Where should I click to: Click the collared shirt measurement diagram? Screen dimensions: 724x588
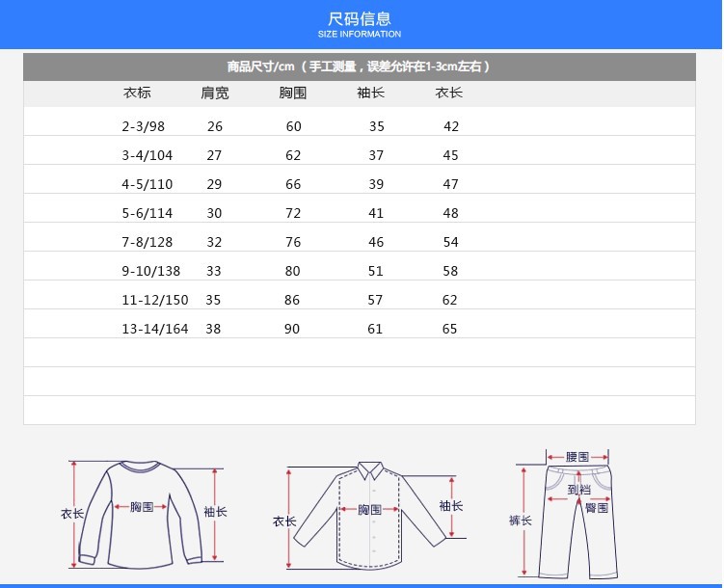tap(370, 516)
